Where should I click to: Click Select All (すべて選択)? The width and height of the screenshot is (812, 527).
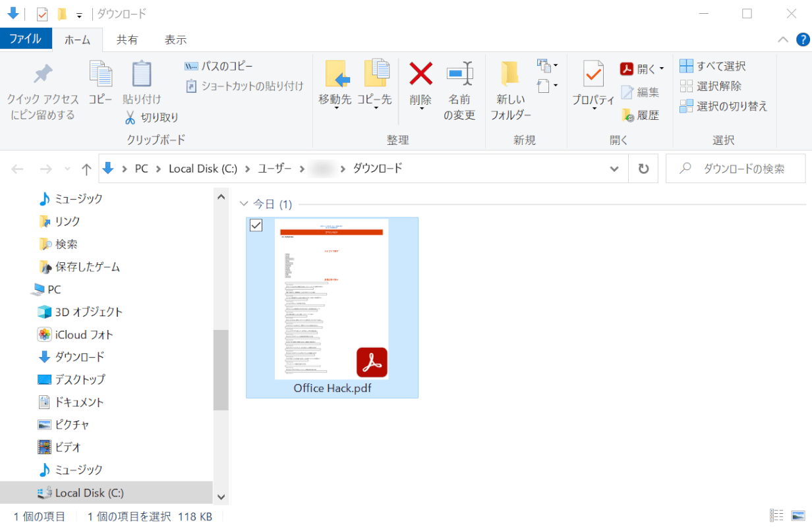pyautogui.click(x=713, y=66)
